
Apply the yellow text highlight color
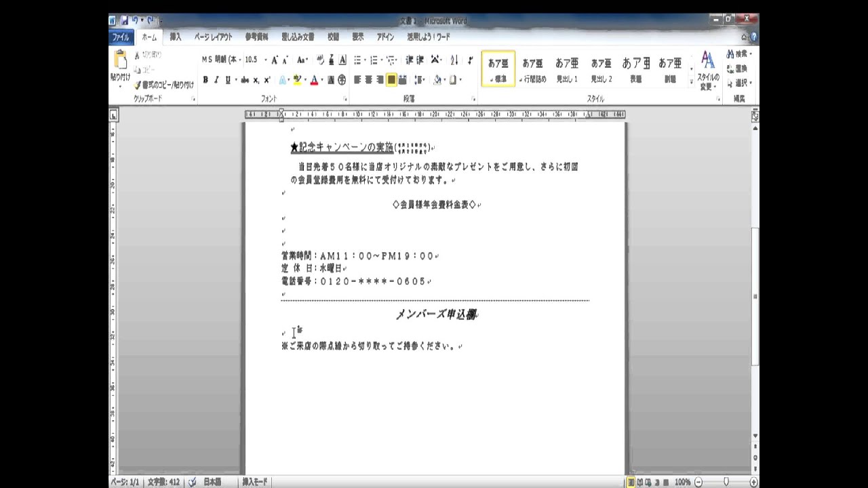click(x=297, y=80)
